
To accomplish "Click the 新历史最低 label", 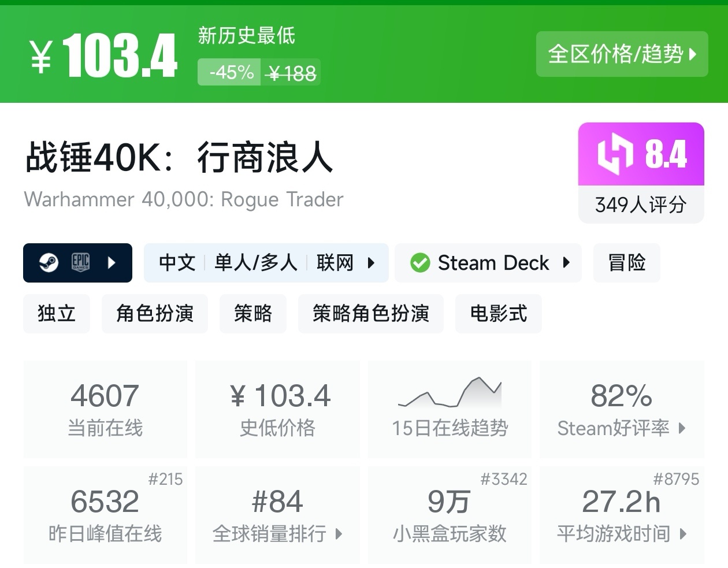I will pos(247,36).
